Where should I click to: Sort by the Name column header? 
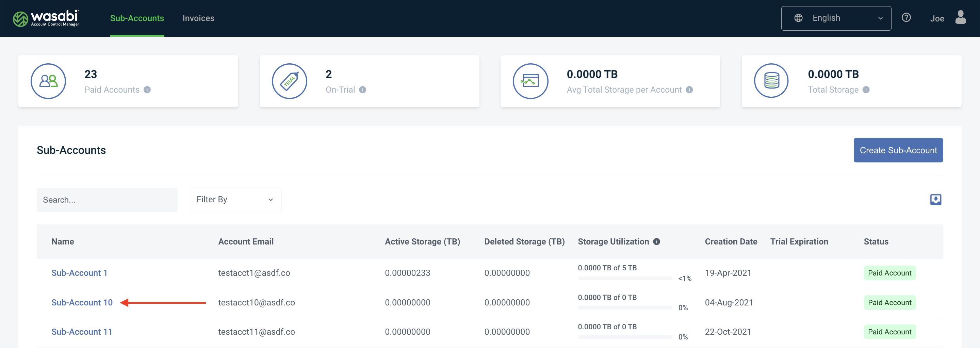63,241
